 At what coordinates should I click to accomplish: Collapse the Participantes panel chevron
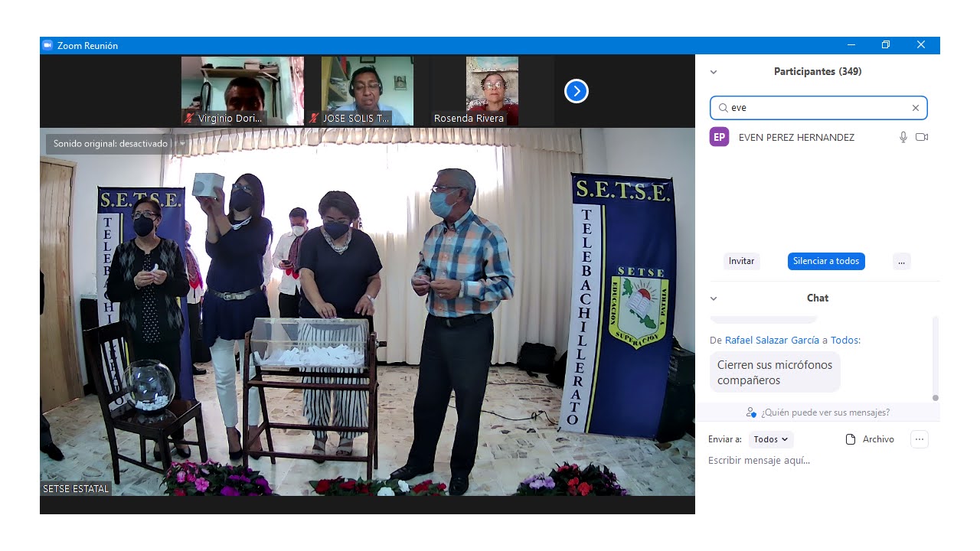[714, 72]
